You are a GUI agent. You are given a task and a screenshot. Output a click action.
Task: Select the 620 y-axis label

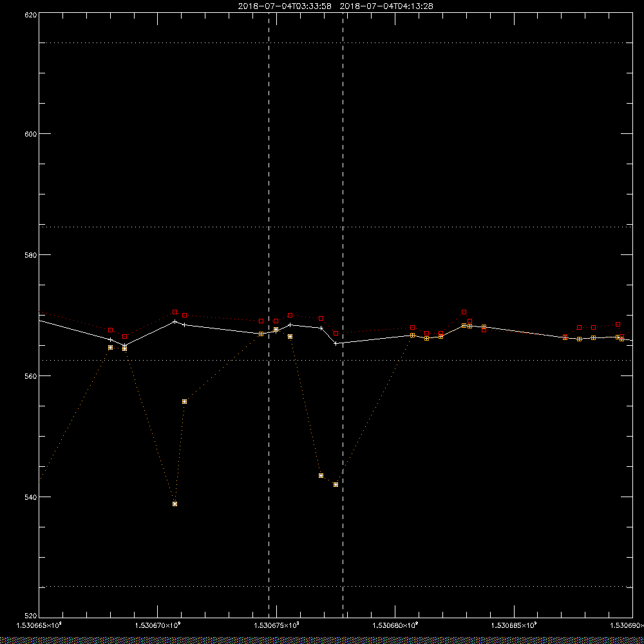pyautogui.click(x=31, y=15)
